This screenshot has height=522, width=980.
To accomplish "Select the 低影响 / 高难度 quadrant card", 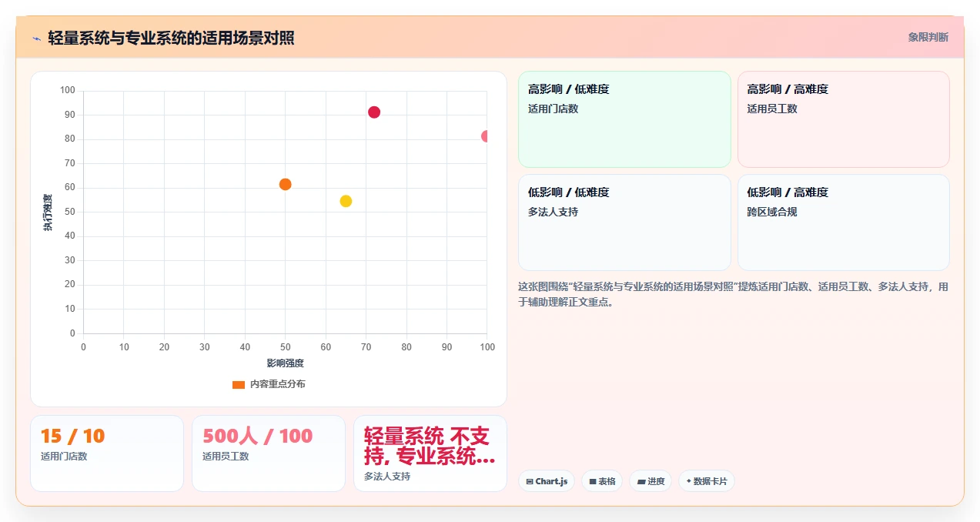I will pyautogui.click(x=843, y=223).
